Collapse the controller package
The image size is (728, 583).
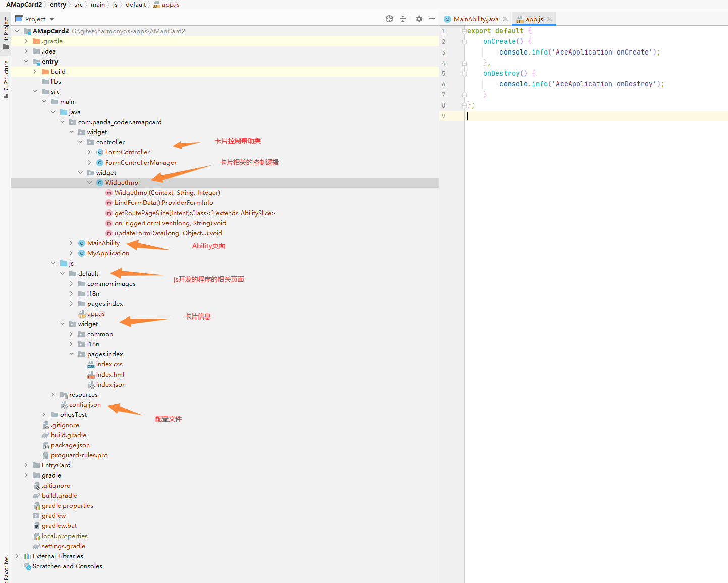80,142
